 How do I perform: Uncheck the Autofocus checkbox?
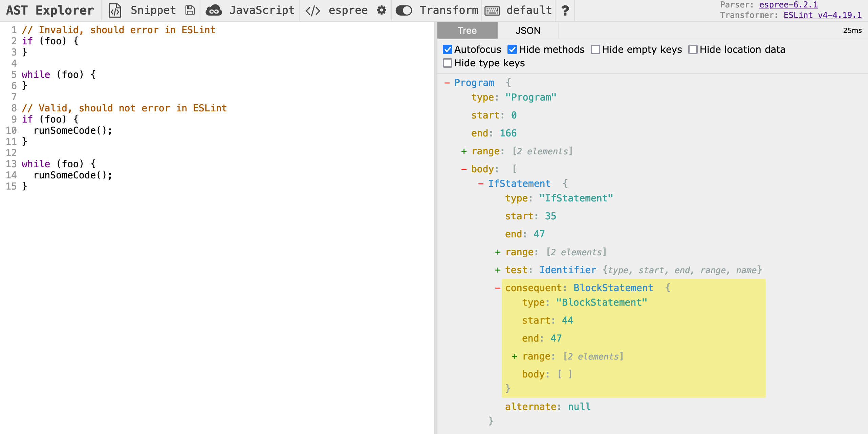point(447,49)
